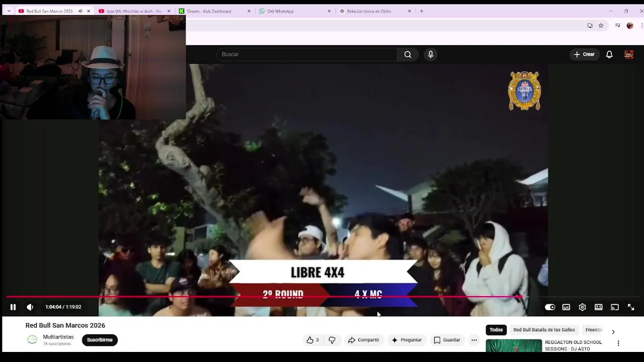The width and height of the screenshot is (644, 362).
Task: Switch to the Jaze vs Arch tab
Action: pos(134,11)
